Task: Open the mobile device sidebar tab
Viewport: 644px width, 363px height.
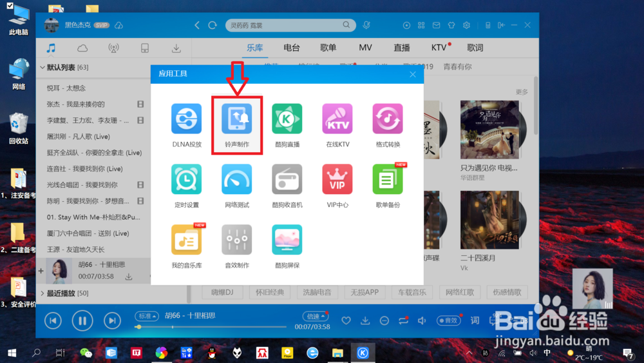Action: click(145, 48)
